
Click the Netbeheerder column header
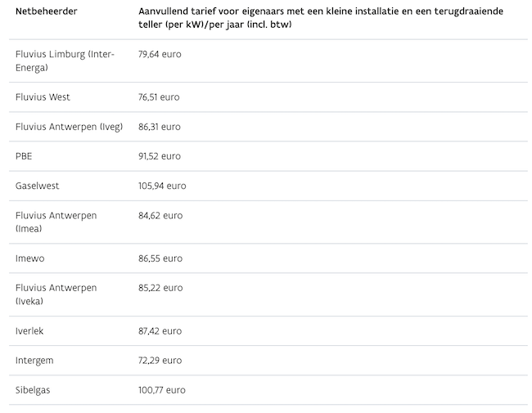click(x=46, y=11)
